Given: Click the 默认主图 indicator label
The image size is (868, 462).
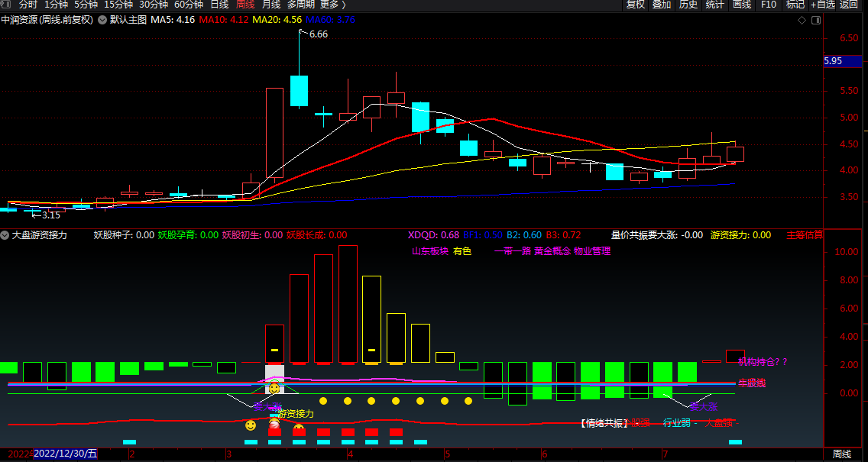Looking at the screenshot, I should click(x=128, y=20).
